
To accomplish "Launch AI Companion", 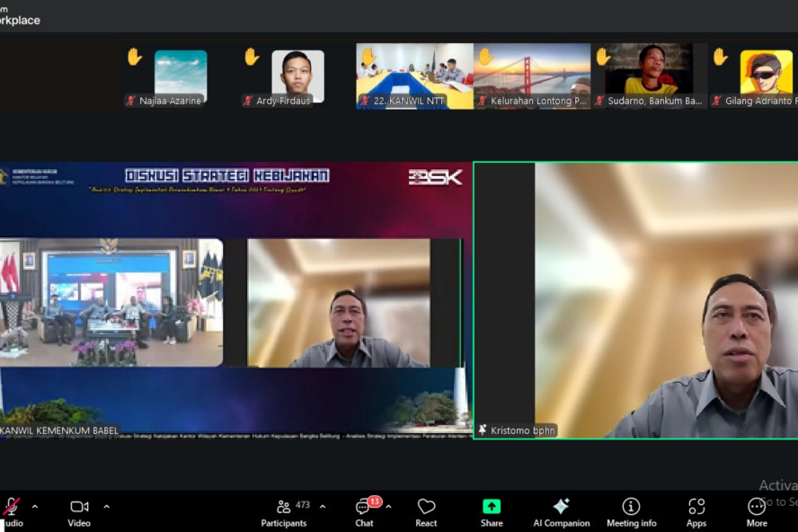I will tap(562, 512).
